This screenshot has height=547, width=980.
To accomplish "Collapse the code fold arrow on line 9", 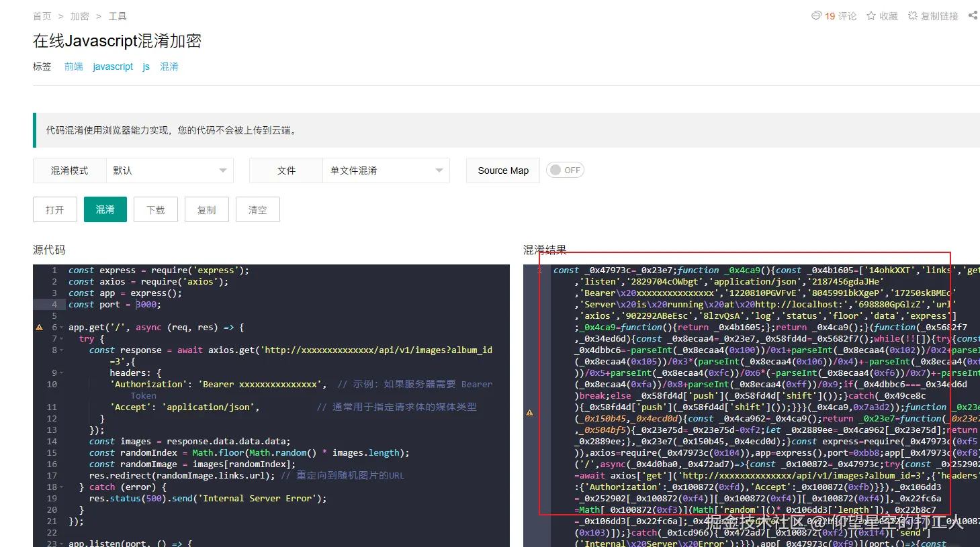I will pos(62,373).
